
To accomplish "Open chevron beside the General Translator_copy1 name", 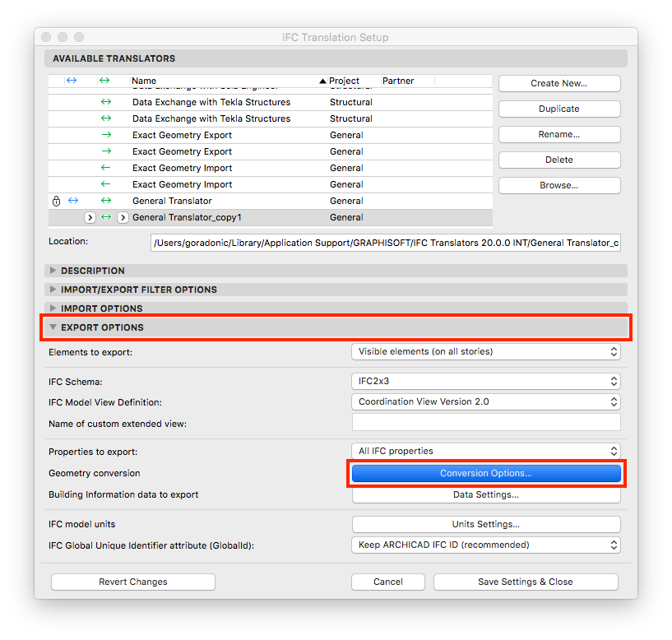I will click(123, 217).
